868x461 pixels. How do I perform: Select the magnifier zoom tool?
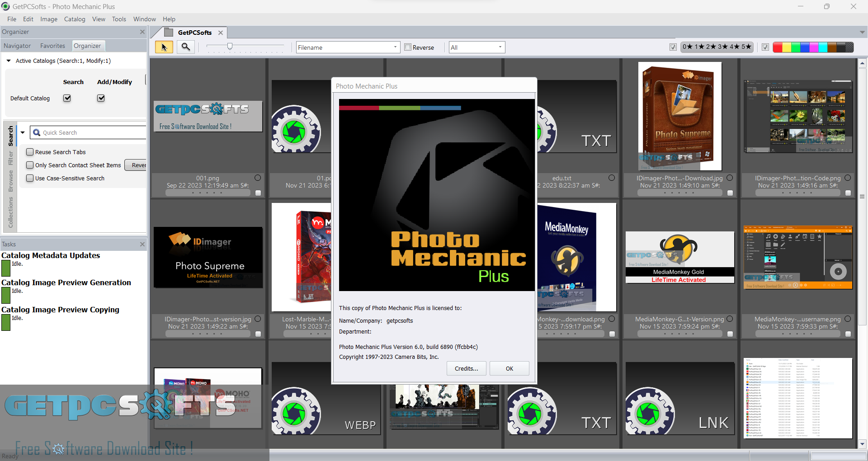186,47
